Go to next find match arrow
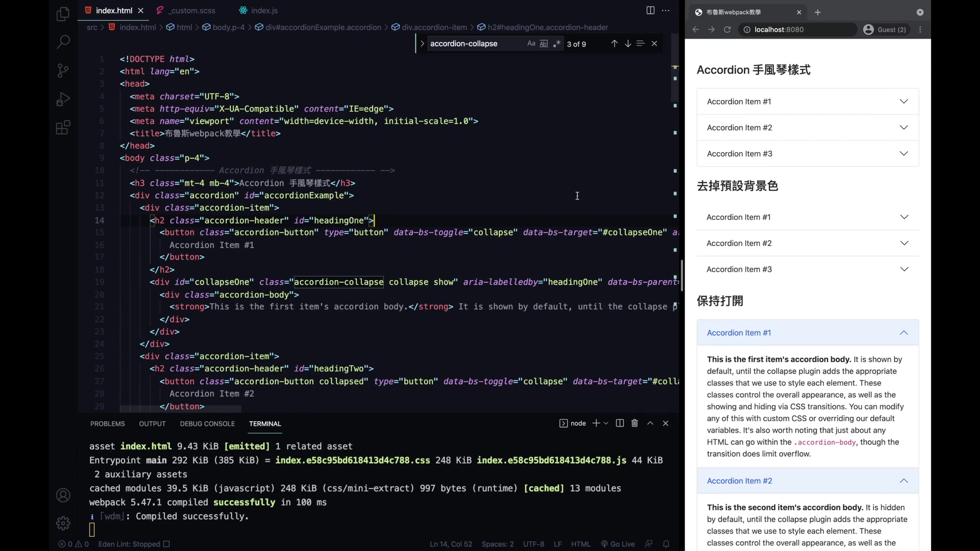 (628, 44)
